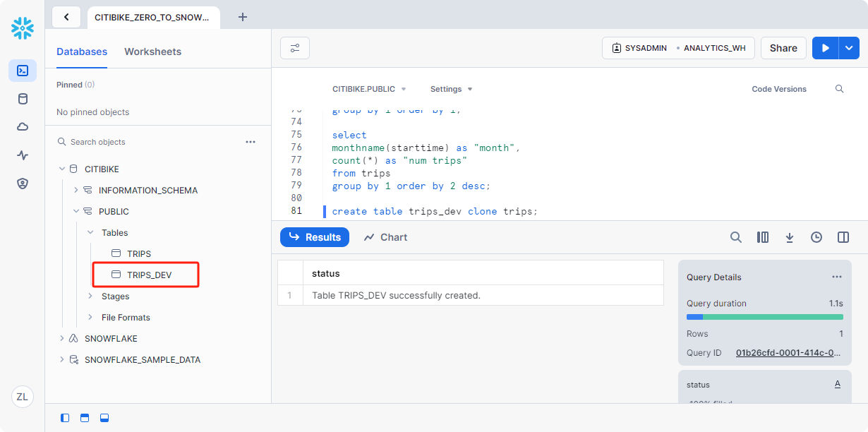868x432 pixels.
Task: Toggle the bottom results panel visibility
Action: (x=104, y=418)
